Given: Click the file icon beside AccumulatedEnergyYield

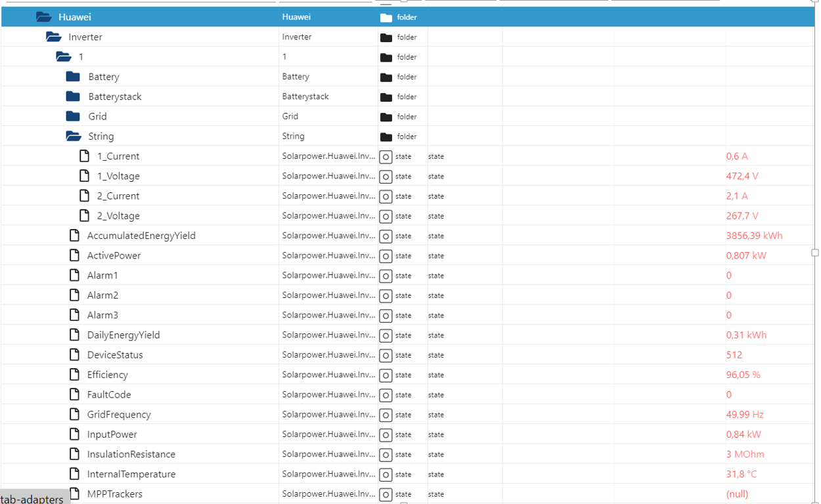Looking at the screenshot, I should 74,236.
